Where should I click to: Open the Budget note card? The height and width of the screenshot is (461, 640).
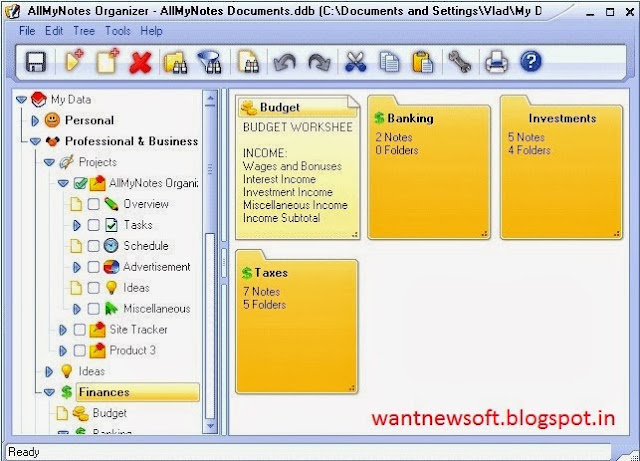(x=298, y=167)
